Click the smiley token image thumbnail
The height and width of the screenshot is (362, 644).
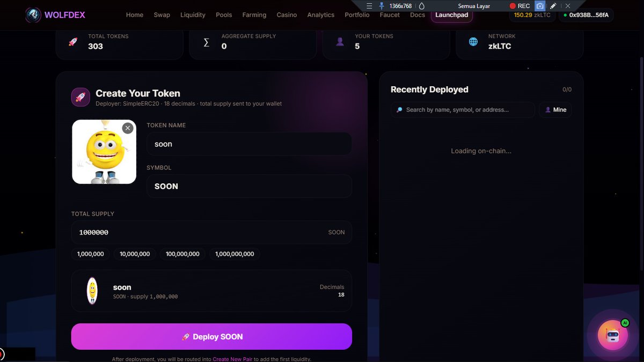pos(104,152)
